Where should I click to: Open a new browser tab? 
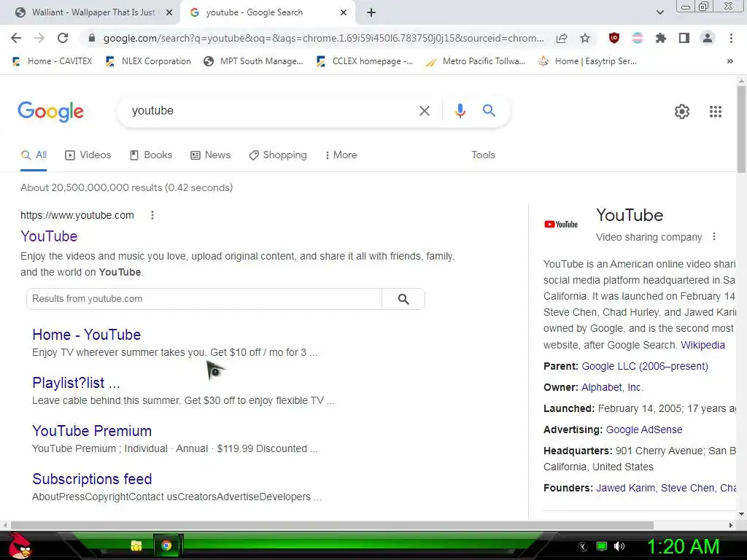pyautogui.click(x=371, y=12)
